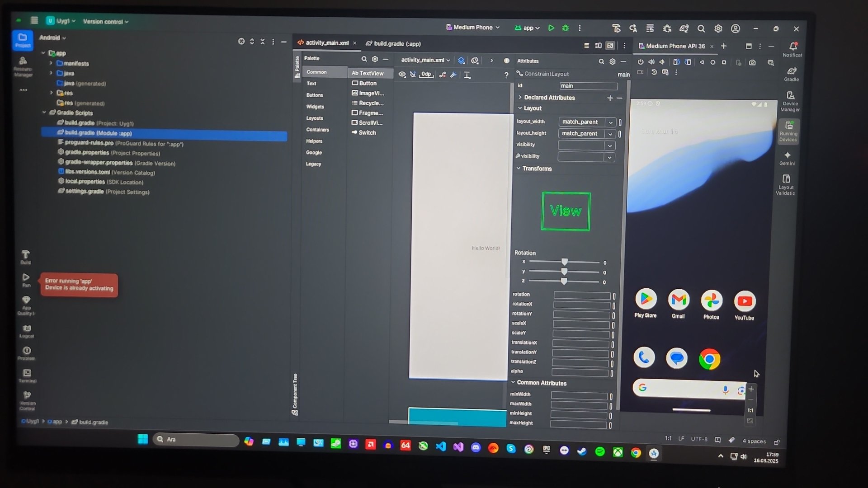Adjust the Rotation x slider handle
The width and height of the screenshot is (868, 488).
(x=565, y=262)
